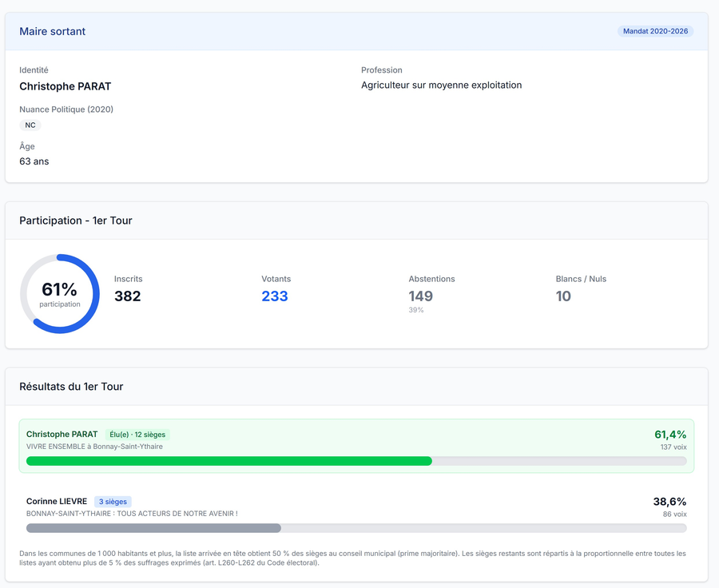Click Christophe PARAT's name under Identité
719x588 pixels.
tap(66, 86)
